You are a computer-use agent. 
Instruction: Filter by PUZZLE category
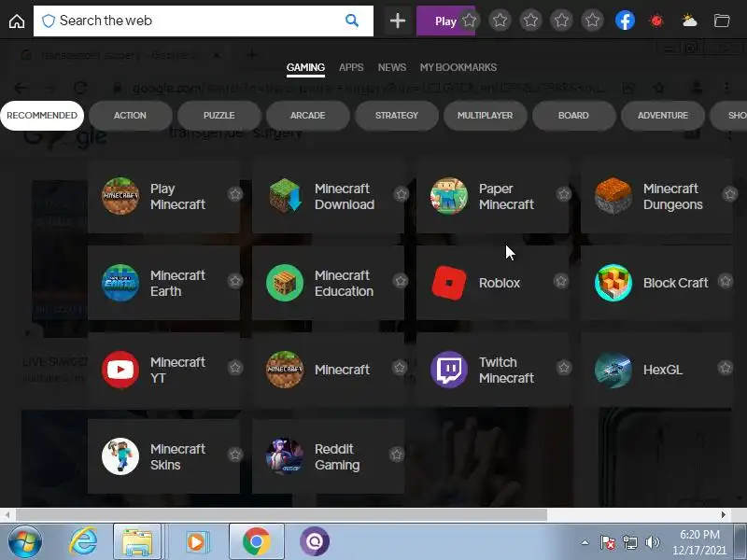218,115
